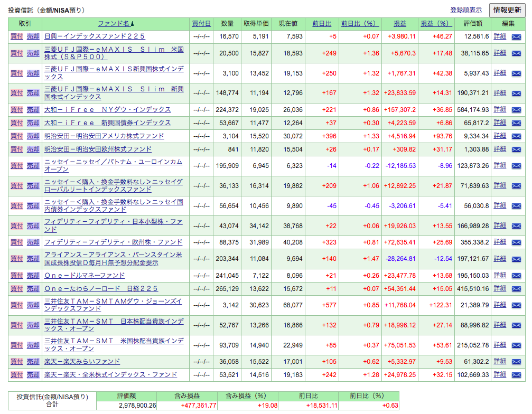This screenshot has width=532, height=414.
Task: Sort table by 前日比 header
Action: click(322, 23)
